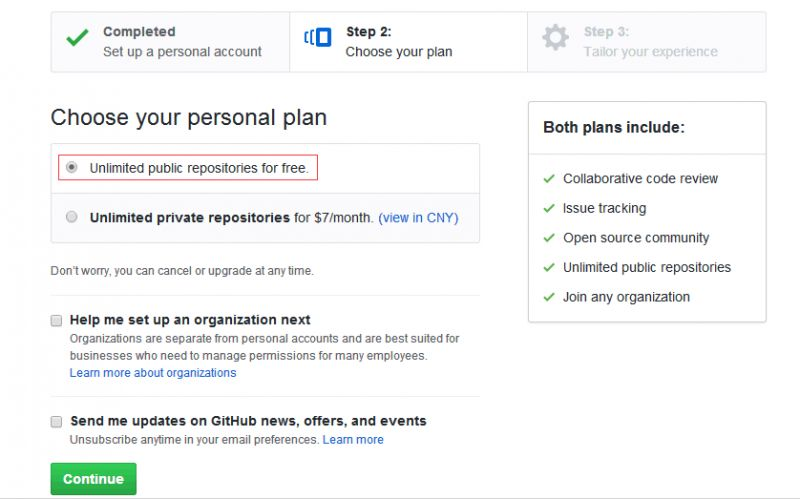Click checkmark beside Collaborative code review
Viewport: 800px width, 499px height.
pyautogui.click(x=549, y=179)
